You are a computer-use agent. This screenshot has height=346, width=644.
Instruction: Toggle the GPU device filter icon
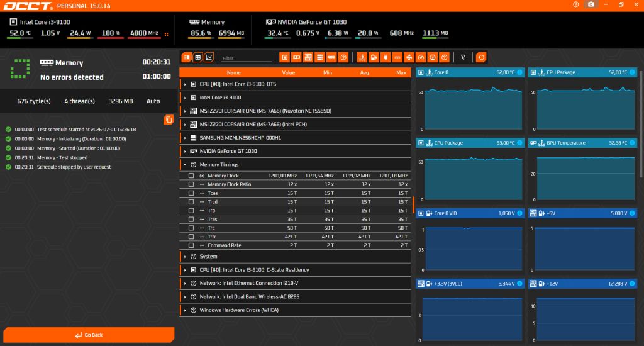point(296,57)
